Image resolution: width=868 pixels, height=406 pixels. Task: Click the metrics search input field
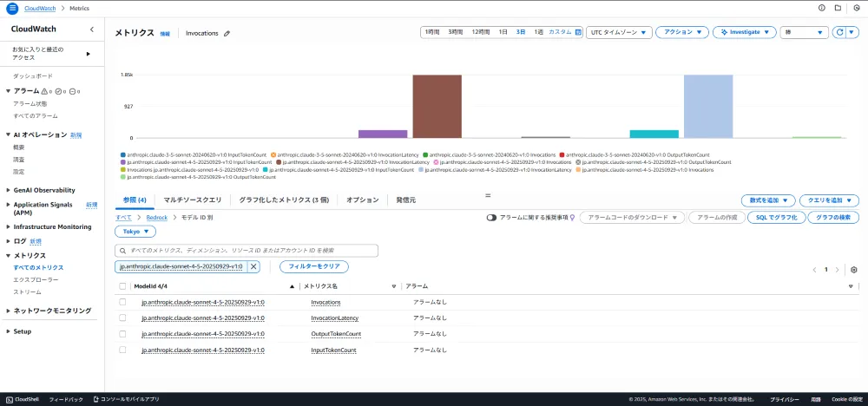pyautogui.click(x=247, y=251)
